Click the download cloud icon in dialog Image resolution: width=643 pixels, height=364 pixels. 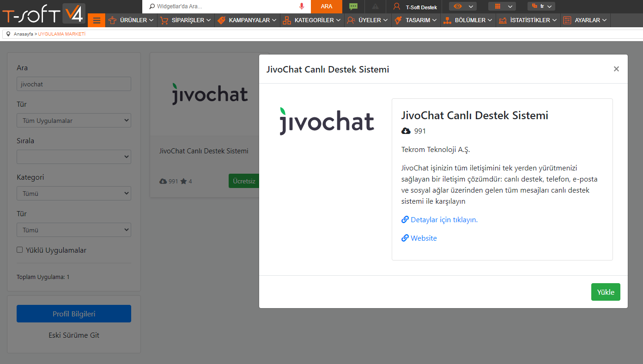coord(406,131)
